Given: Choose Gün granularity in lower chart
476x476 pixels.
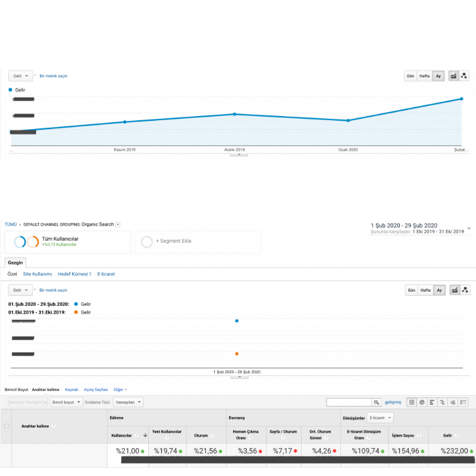Looking at the screenshot, I should click(411, 290).
